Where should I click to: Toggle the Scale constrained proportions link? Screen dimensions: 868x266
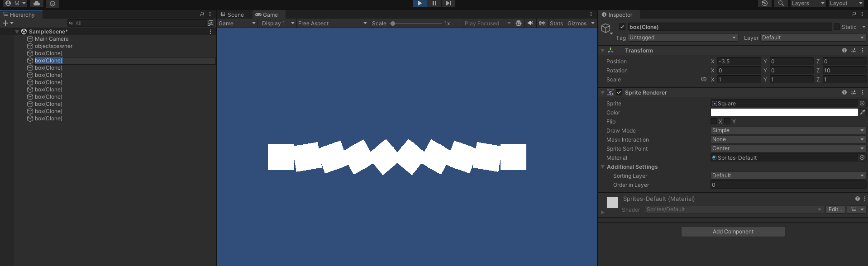(704, 79)
